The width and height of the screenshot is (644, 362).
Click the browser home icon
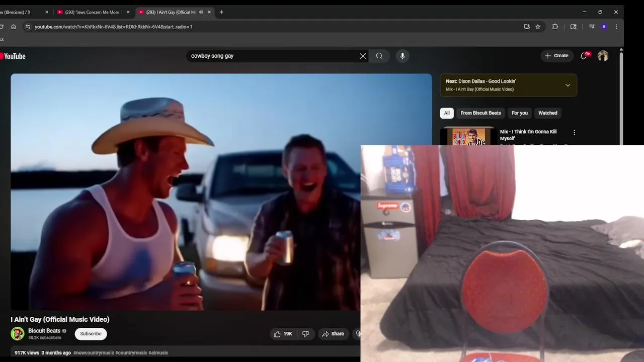14,27
